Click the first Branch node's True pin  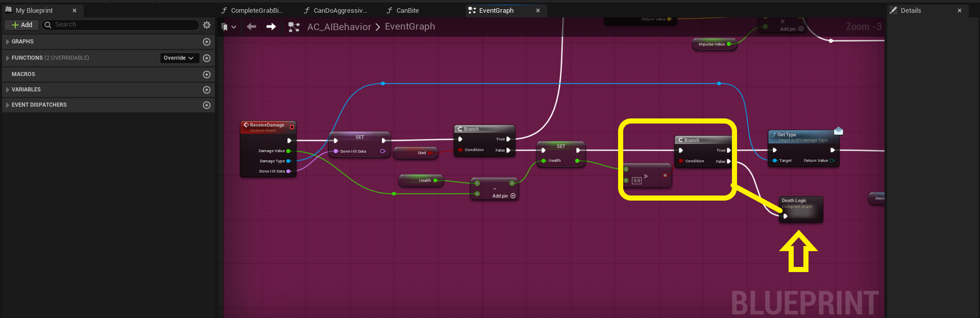coord(508,139)
